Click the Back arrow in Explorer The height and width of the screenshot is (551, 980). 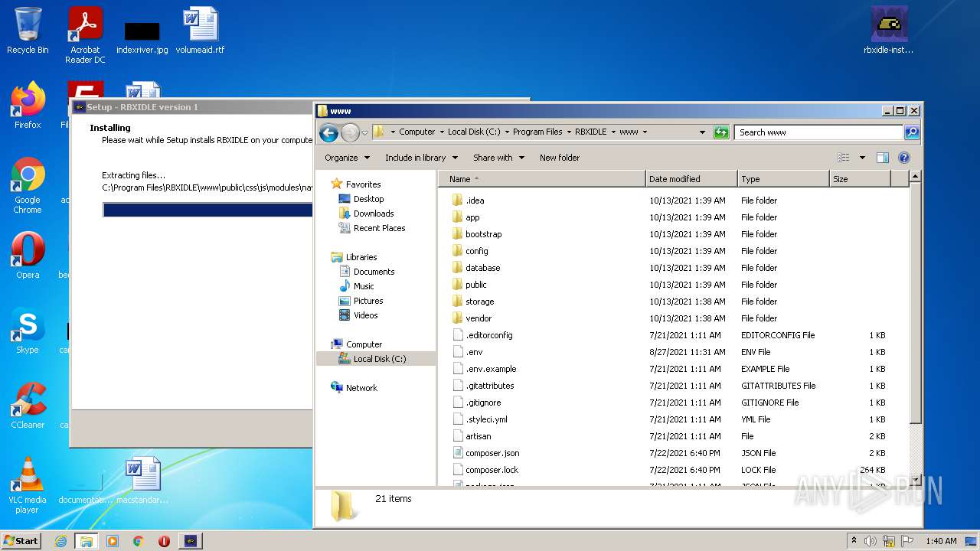328,132
